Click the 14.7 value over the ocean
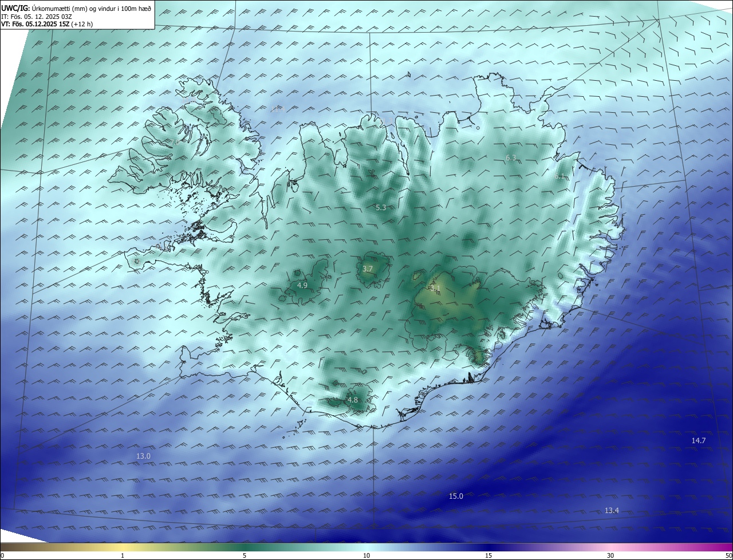The image size is (733, 560). tap(699, 440)
